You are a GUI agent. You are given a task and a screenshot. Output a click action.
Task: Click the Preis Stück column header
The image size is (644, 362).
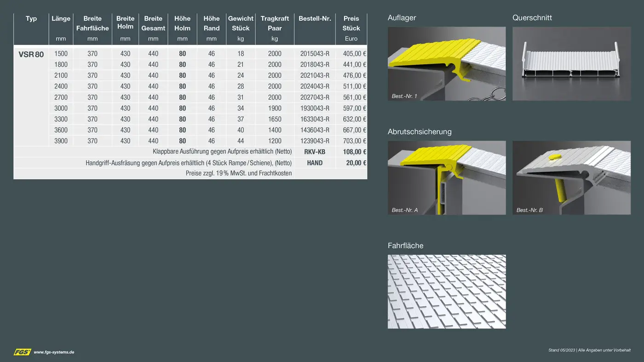point(351,23)
